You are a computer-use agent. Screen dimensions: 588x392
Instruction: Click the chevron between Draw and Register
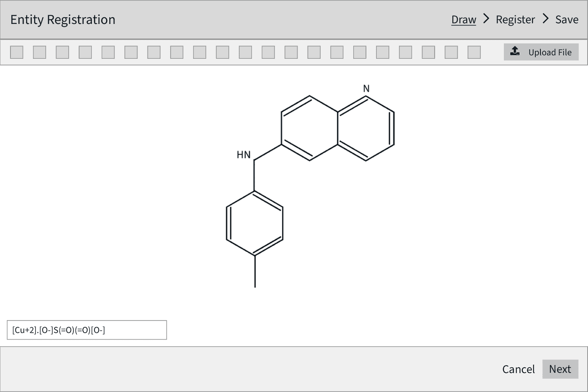pos(486,19)
